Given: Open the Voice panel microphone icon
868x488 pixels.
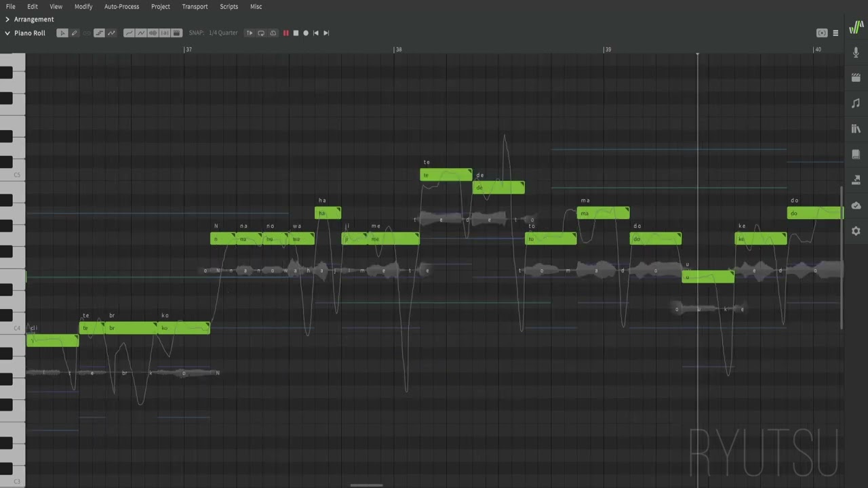Looking at the screenshot, I should pos(856,52).
